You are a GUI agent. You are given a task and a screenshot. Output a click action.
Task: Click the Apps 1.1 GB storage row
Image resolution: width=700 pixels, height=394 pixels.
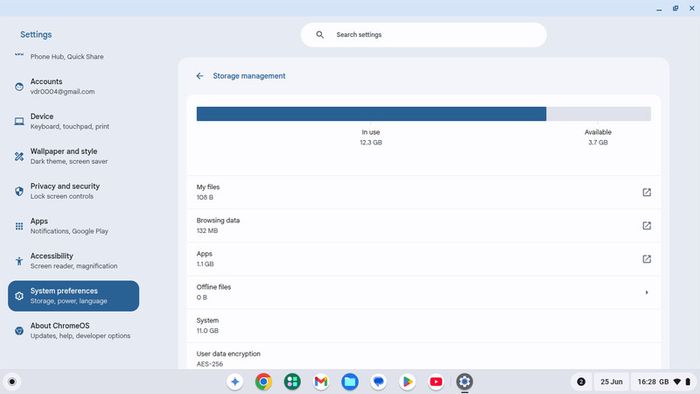[x=424, y=259]
